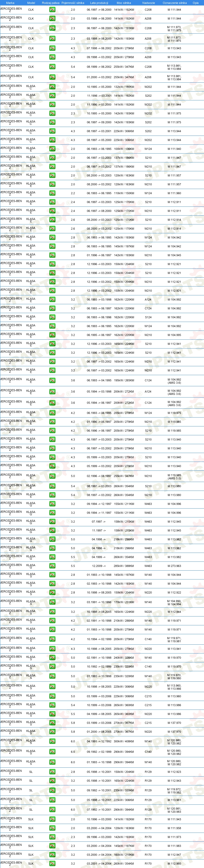Viewport: 204px width, 868px height.
Task: Click fuel icon in SLK M 111.943 row
Action: (52, 820)
